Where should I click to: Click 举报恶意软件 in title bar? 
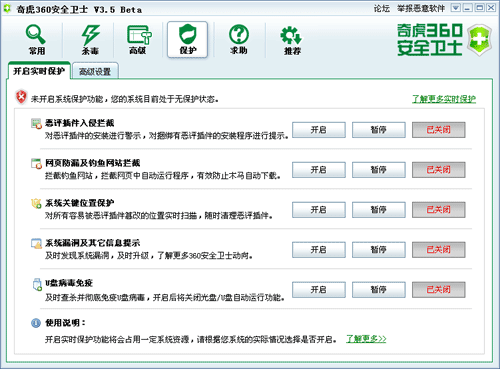click(421, 8)
